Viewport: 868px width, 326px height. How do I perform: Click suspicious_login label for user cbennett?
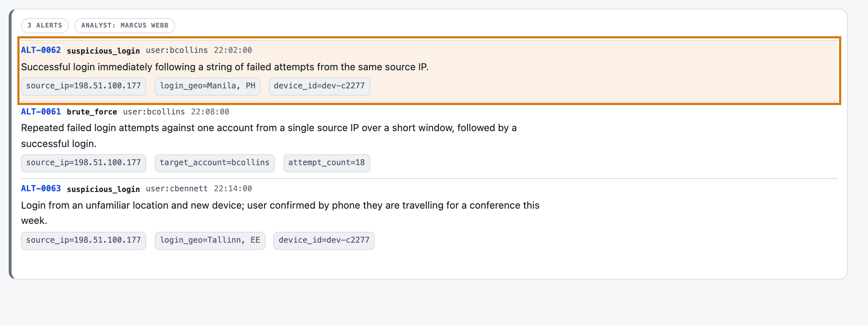(x=103, y=189)
